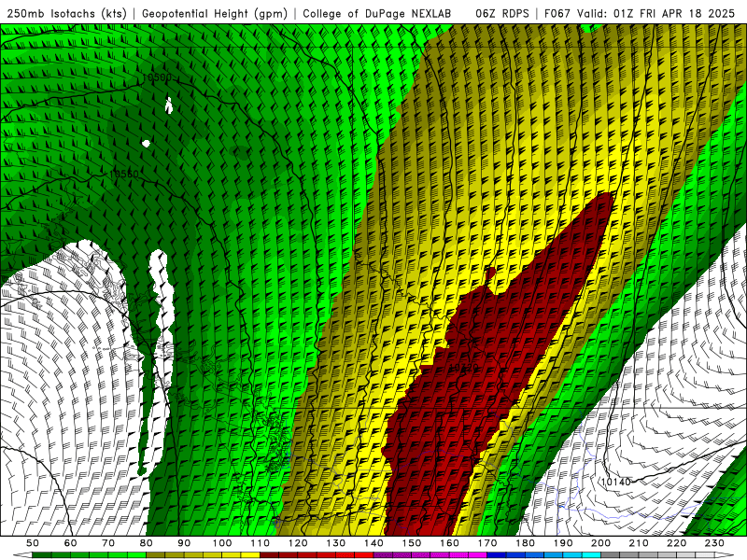Screen dimensions: 747x560
Task: Click the 170 value on the color scale
Action: (487, 543)
